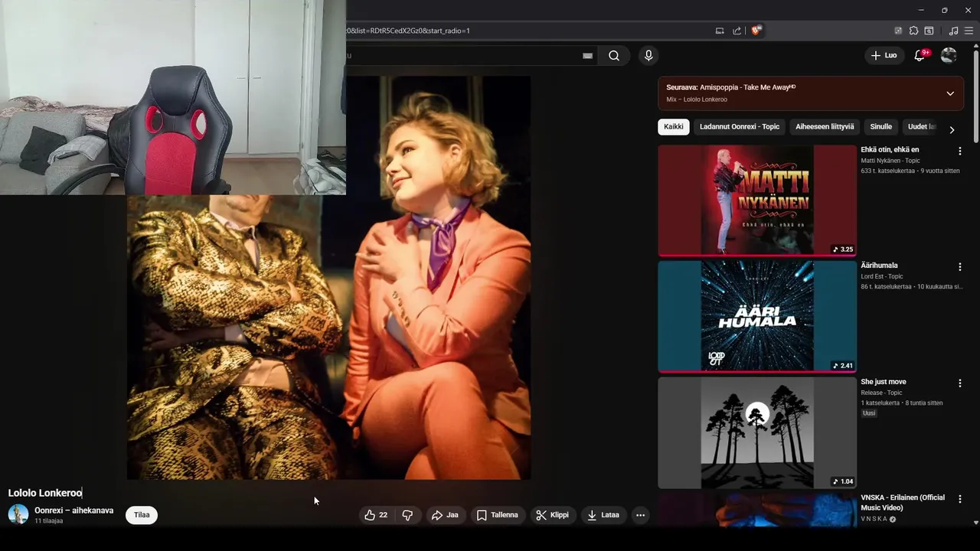Like the video with thumbs up
The height and width of the screenshot is (551, 980).
376,515
